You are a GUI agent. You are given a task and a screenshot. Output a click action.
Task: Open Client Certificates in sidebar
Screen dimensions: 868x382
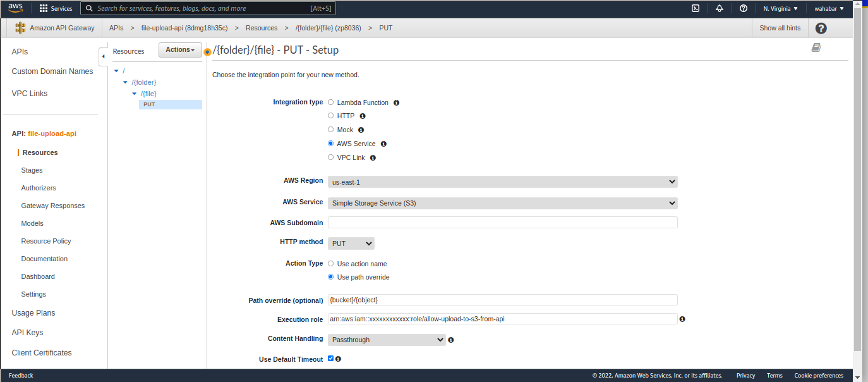click(x=42, y=353)
